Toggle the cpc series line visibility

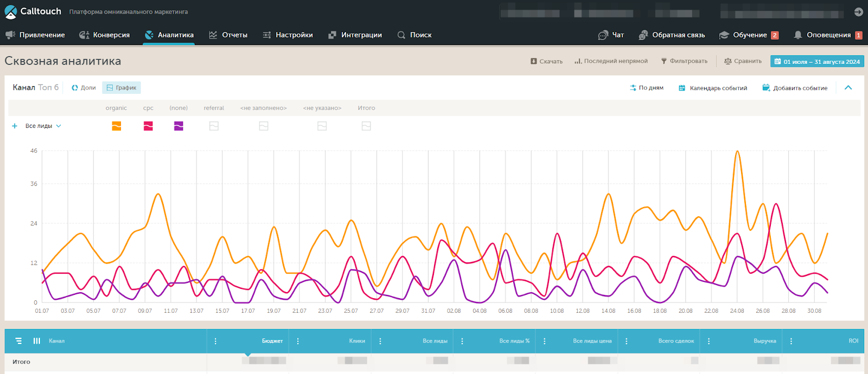(x=148, y=126)
